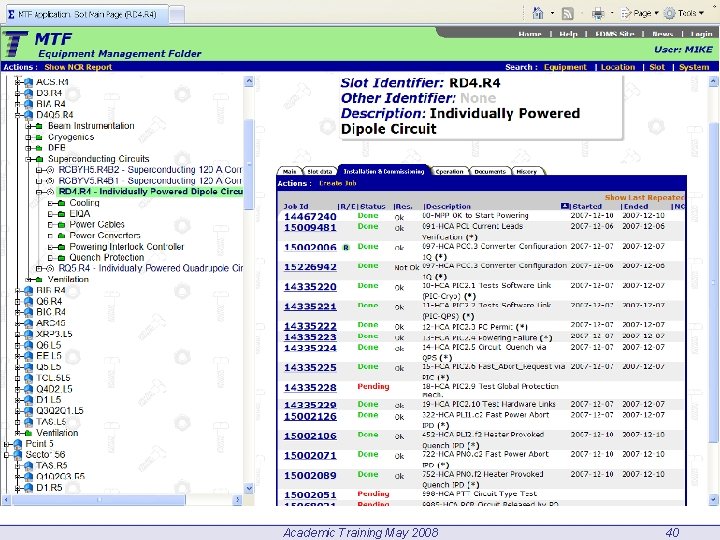This screenshot has width=720, height=540.
Task: Click the Power Cables folder icon
Action: click(62, 225)
